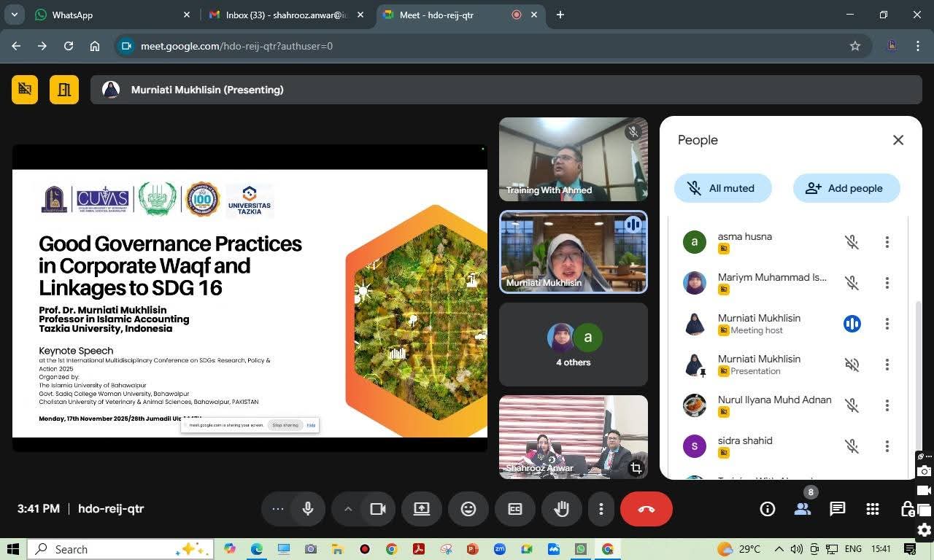Open chat with everyone icon
The image size is (934, 560).
point(837,509)
